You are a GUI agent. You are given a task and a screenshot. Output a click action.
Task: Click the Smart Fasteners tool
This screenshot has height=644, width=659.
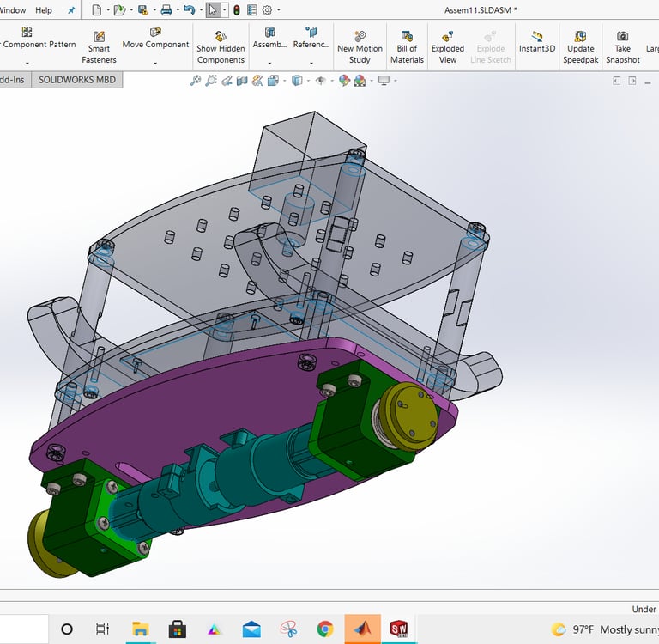(99, 47)
